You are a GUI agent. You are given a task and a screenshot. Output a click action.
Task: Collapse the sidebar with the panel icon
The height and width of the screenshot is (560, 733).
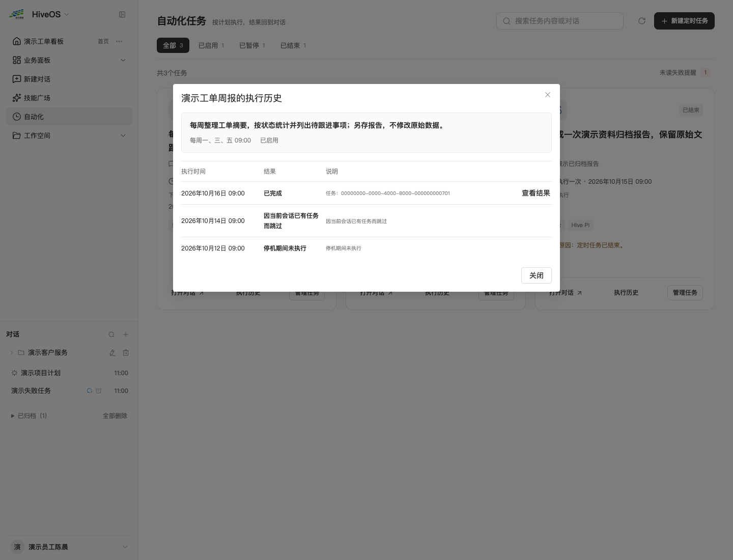122,14
